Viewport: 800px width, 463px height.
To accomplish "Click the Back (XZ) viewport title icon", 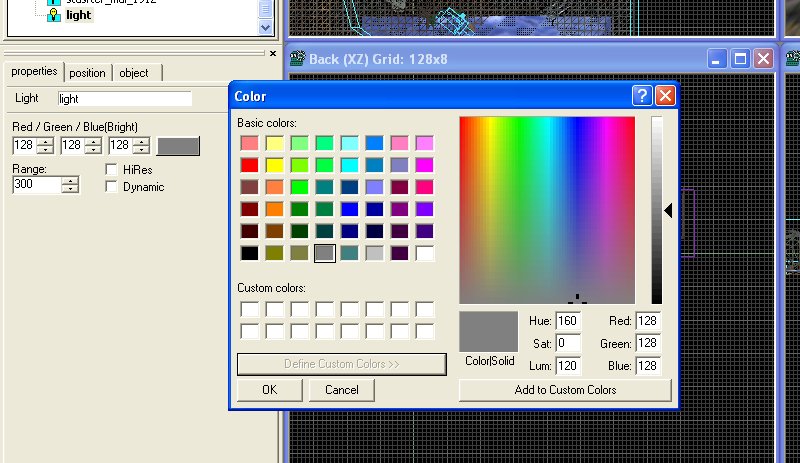I will point(297,59).
